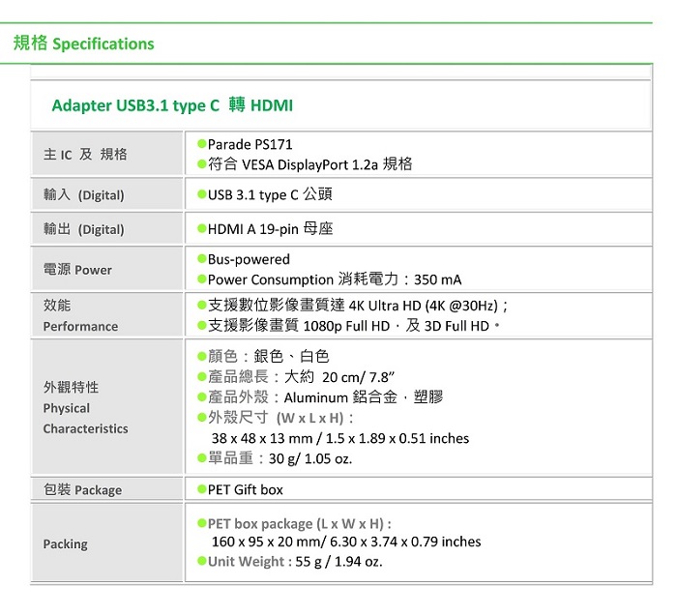
Task: Click the green bullet before VESA DisplayPort 1.2a
Action: coord(201,164)
